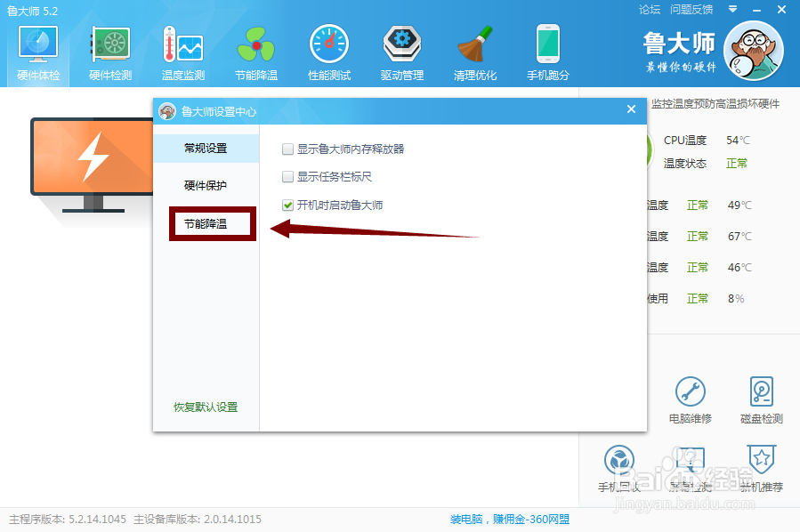Viewport: 800px width, 532px height.
Task: Select the 常规设置 settings tab
Action: coord(206,149)
